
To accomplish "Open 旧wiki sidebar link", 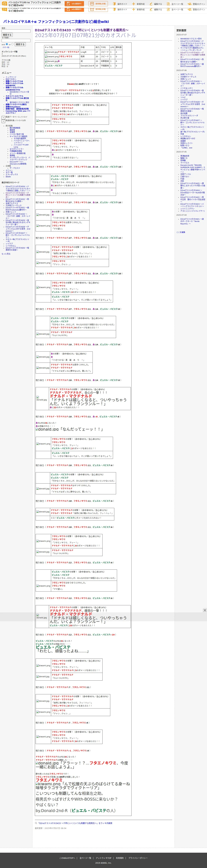I will coord(8,176).
